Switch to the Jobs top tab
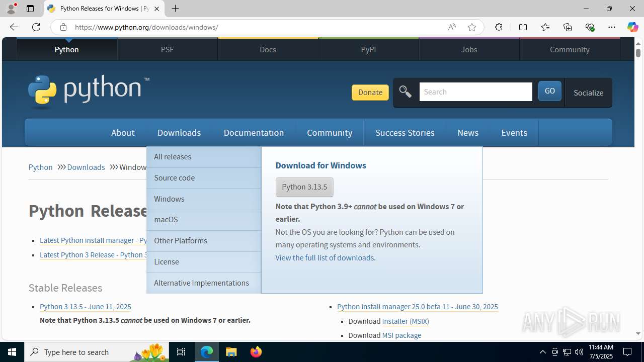 (469, 49)
